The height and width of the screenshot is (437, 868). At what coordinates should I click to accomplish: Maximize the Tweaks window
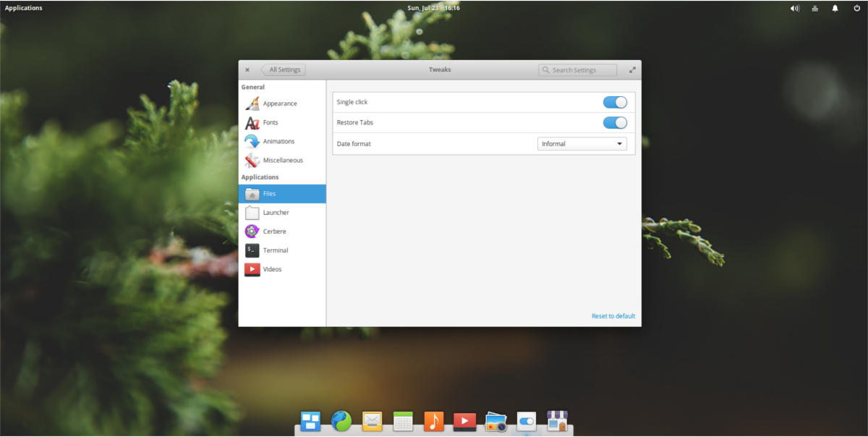coord(633,70)
